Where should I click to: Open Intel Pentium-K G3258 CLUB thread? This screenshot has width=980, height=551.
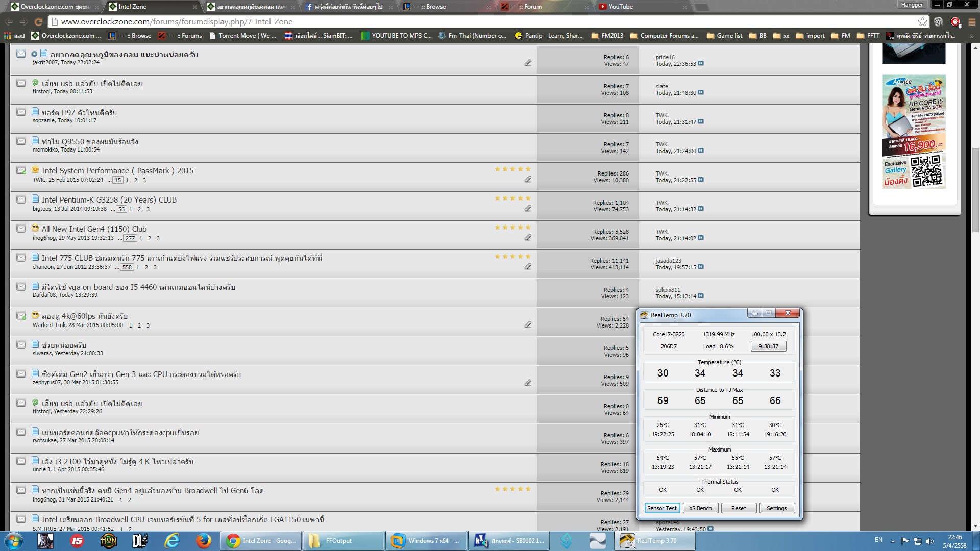tap(109, 200)
